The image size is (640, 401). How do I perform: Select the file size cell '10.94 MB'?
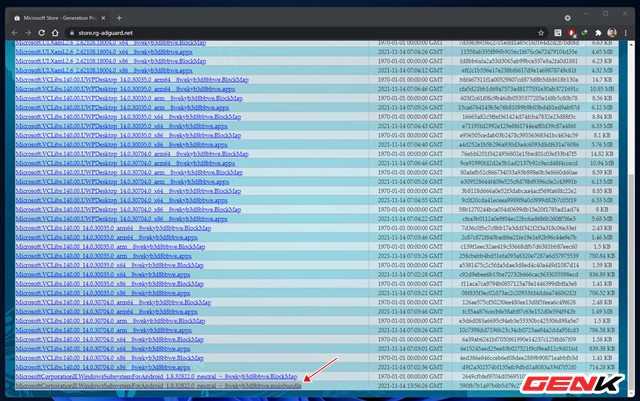(602, 163)
